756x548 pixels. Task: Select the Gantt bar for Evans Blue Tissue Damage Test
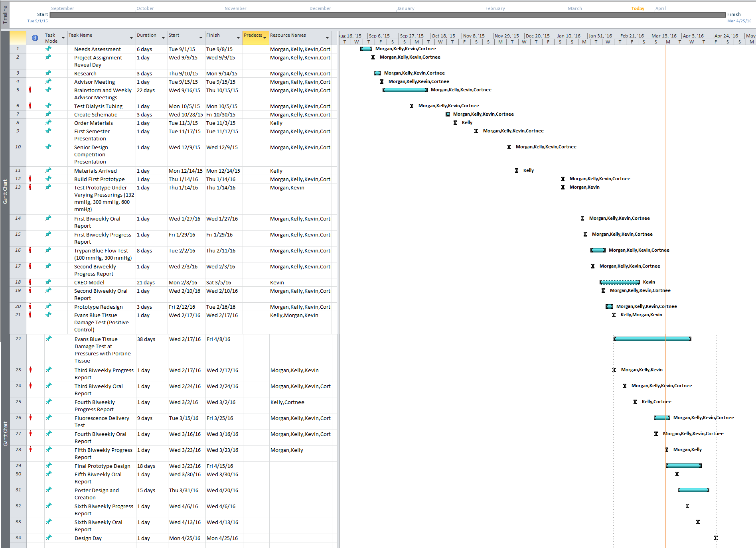pos(652,339)
